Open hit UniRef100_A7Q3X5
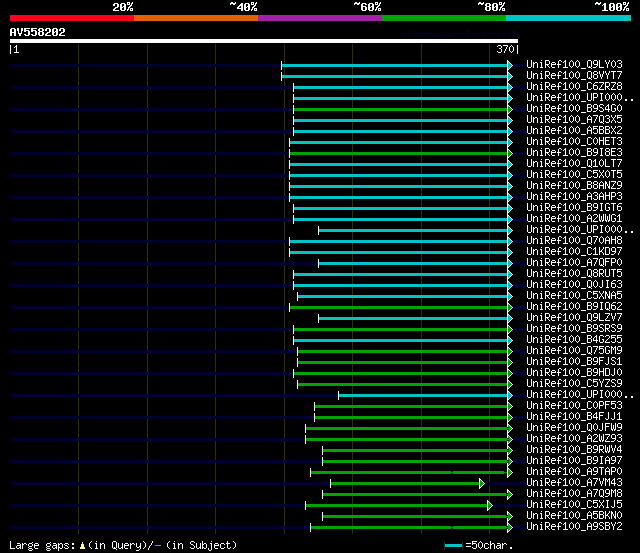 tap(574, 120)
